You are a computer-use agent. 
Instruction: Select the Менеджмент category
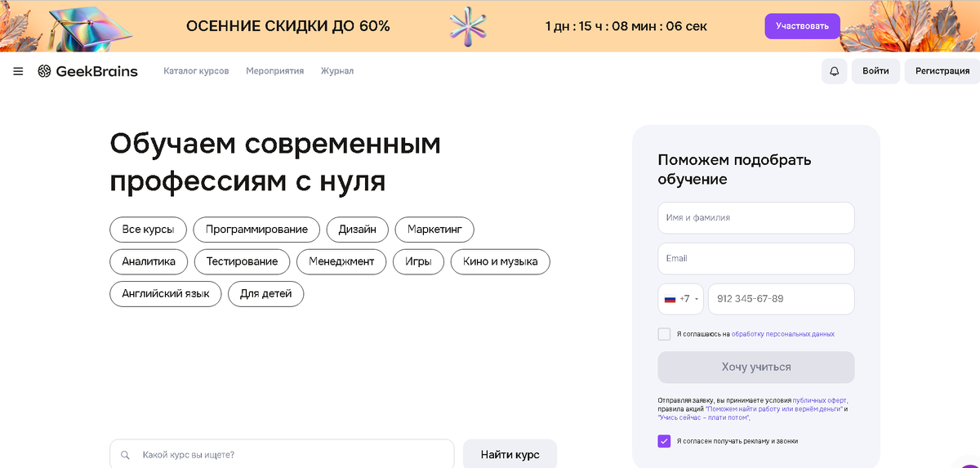[341, 261]
